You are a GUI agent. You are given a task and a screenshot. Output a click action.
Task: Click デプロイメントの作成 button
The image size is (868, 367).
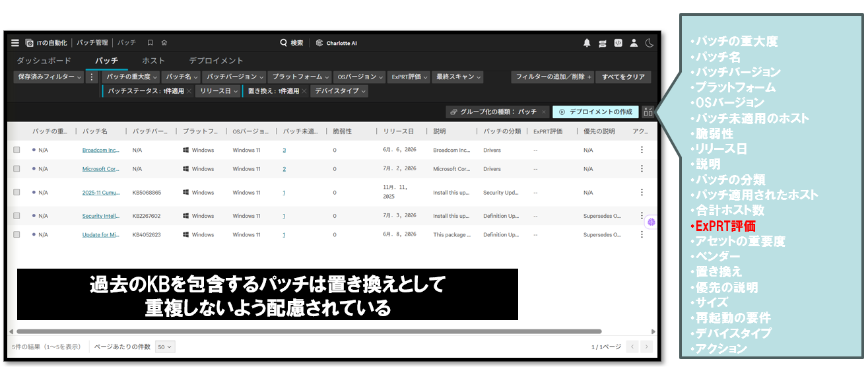595,112
